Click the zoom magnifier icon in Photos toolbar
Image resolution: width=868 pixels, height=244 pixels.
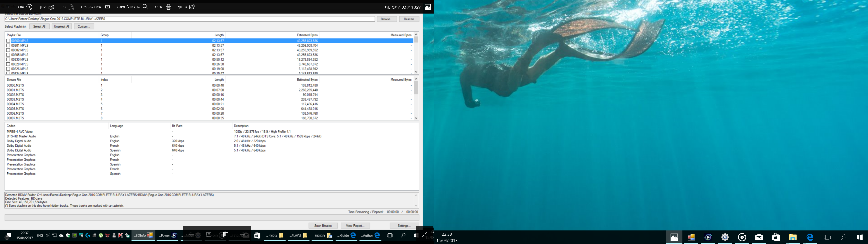(x=146, y=7)
